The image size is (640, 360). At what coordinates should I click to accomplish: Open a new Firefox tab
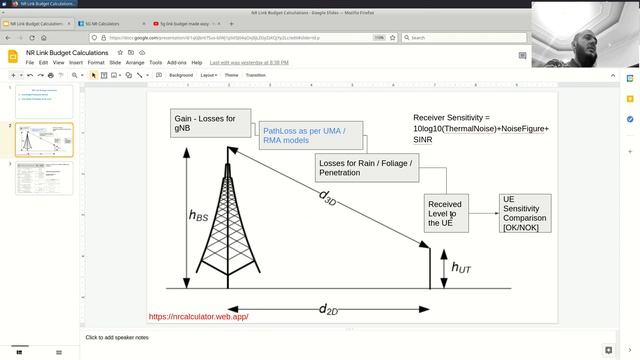click(231, 24)
